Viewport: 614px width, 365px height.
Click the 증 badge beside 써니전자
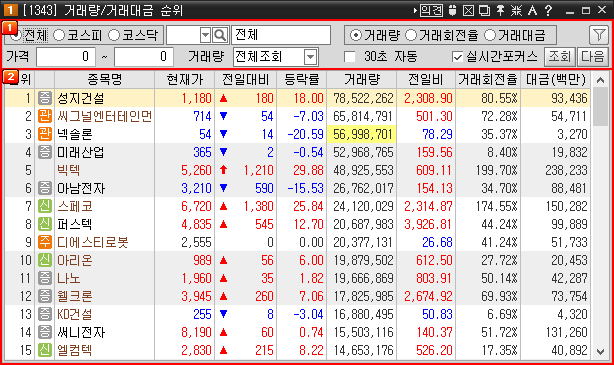tap(45, 332)
